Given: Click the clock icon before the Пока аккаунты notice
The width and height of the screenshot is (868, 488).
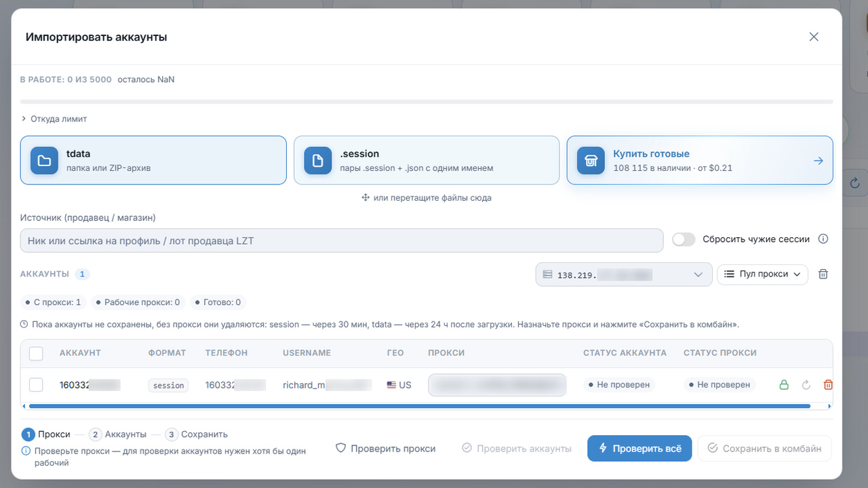Looking at the screenshot, I should point(24,325).
